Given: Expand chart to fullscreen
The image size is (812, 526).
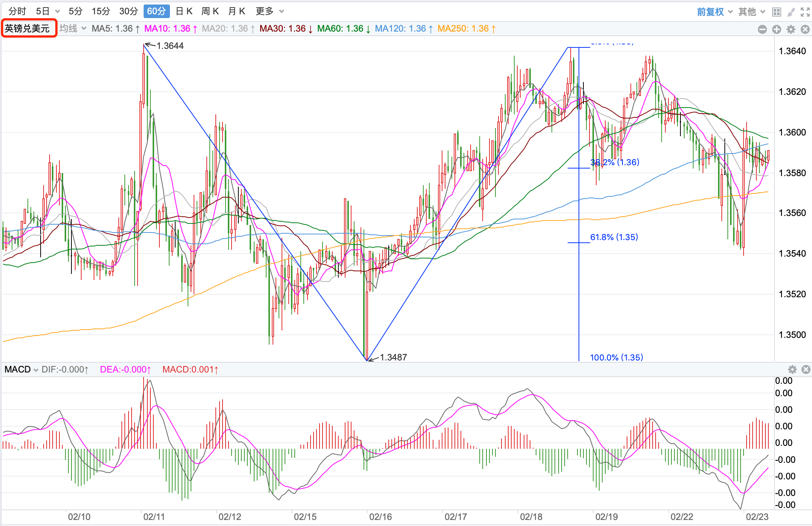Looking at the screenshot, I should (805, 12).
